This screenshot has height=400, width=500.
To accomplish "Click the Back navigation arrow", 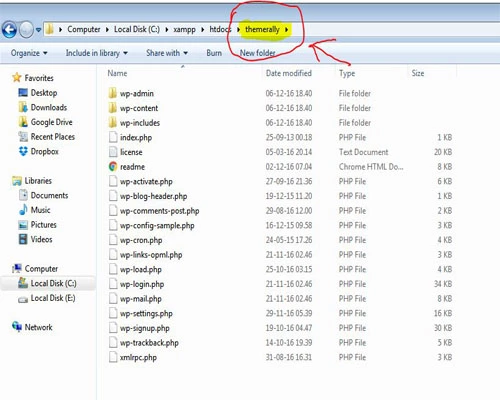I will pos(9,29).
